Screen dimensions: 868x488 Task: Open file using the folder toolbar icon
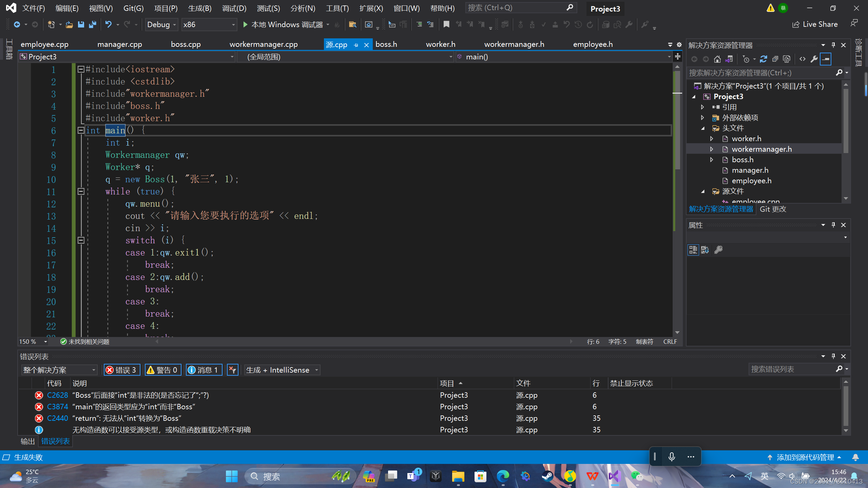pyautogui.click(x=69, y=24)
